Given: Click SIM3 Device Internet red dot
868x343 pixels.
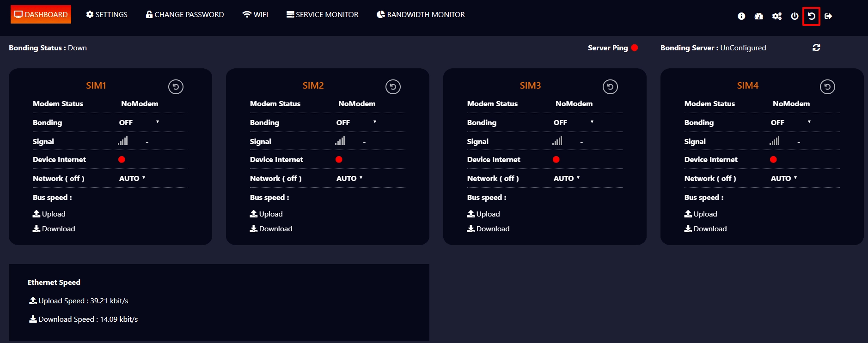Looking at the screenshot, I should tap(556, 159).
